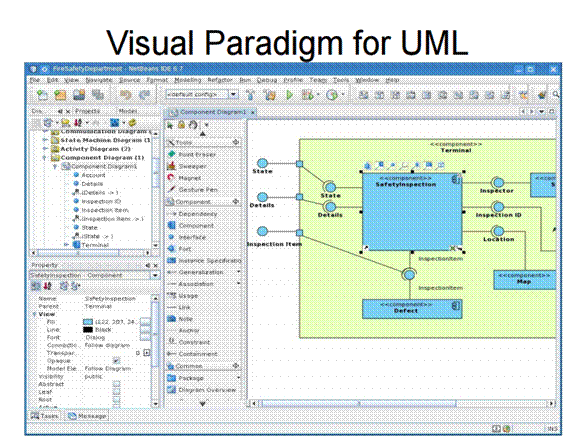Select Inspection ID in the diagram tree

pyautogui.click(x=97, y=201)
